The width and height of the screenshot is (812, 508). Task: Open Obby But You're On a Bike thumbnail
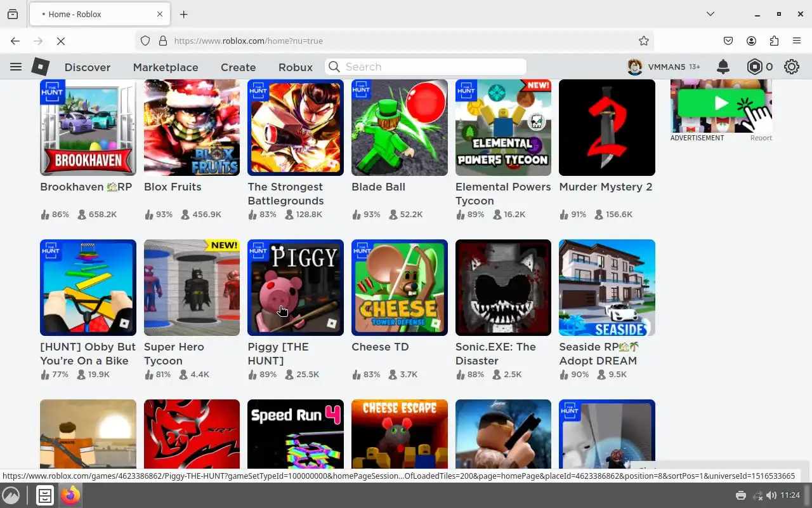point(88,288)
